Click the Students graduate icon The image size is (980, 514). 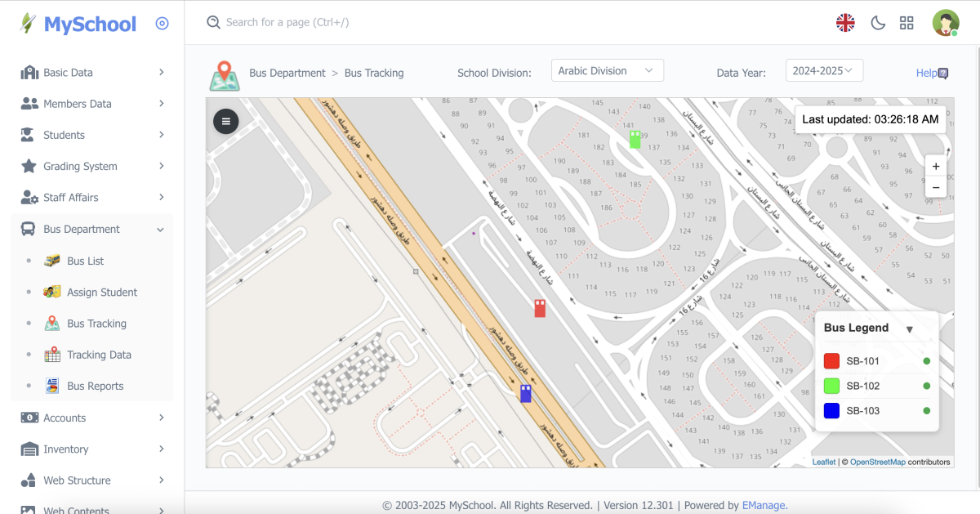click(28, 135)
